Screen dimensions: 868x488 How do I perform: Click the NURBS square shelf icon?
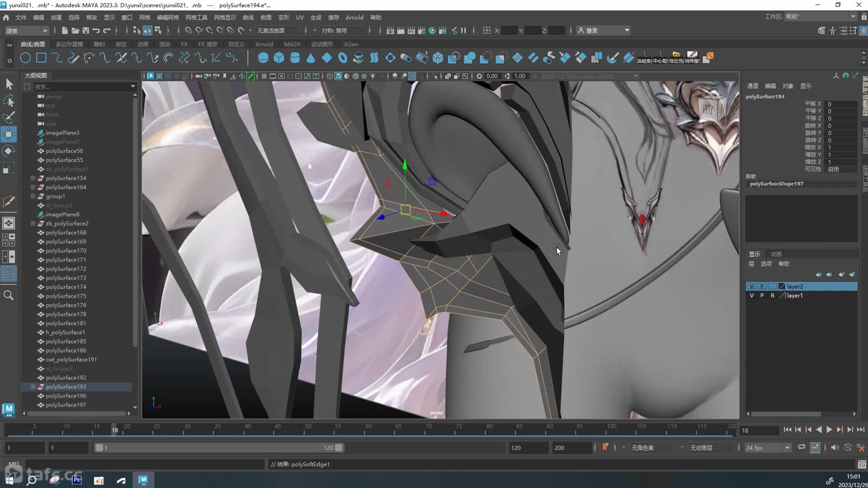[41, 58]
